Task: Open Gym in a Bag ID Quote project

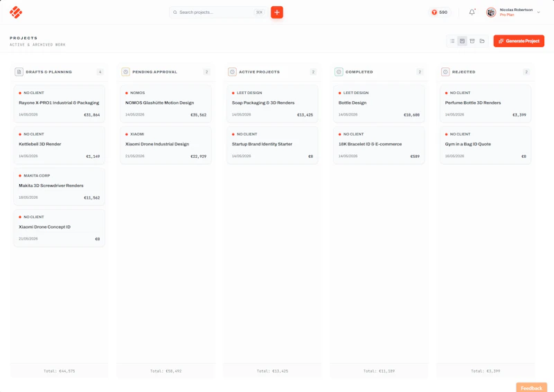Action: click(485, 145)
